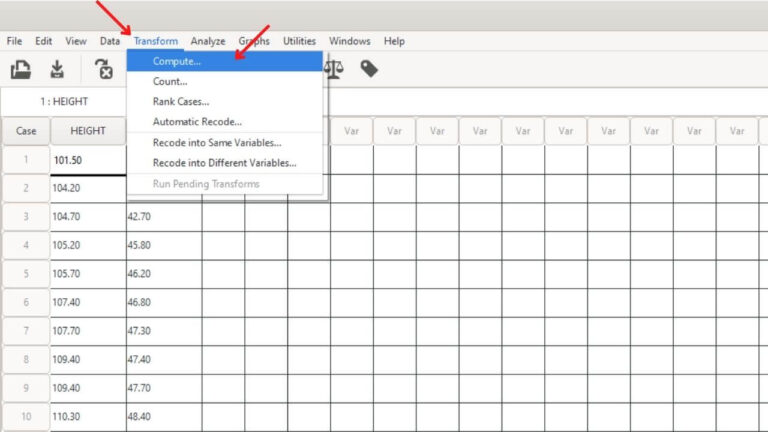Choose Compute... from the Transform menu

tap(225, 61)
